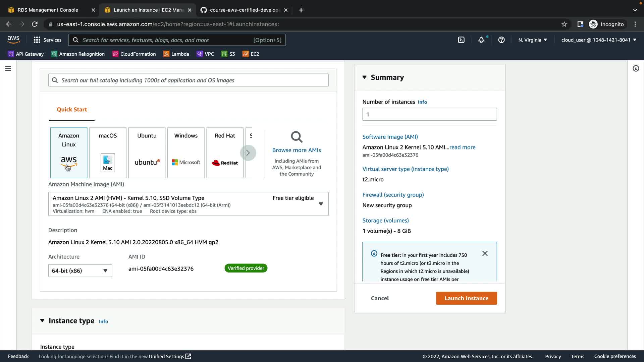
Task: Select the Ubuntu AMI tile
Action: (147, 153)
